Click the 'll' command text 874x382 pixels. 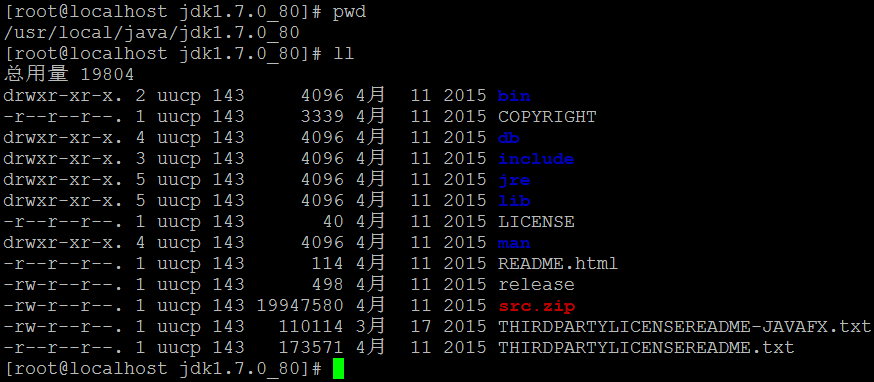pyautogui.click(x=344, y=54)
